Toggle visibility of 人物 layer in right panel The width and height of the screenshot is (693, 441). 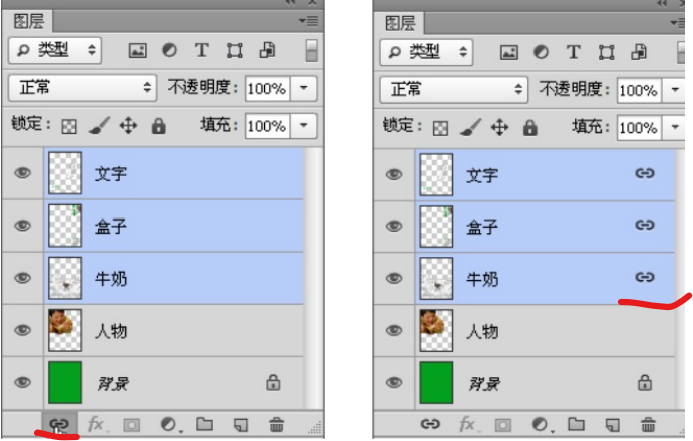394,331
